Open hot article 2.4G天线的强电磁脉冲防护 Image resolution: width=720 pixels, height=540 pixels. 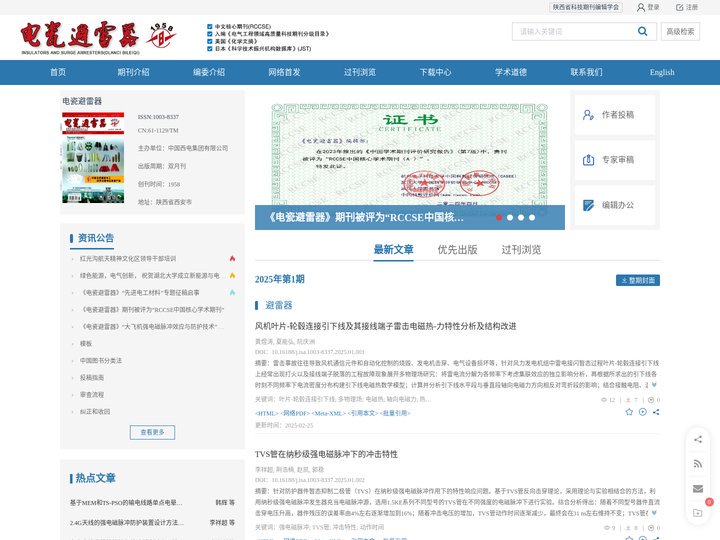(127, 523)
